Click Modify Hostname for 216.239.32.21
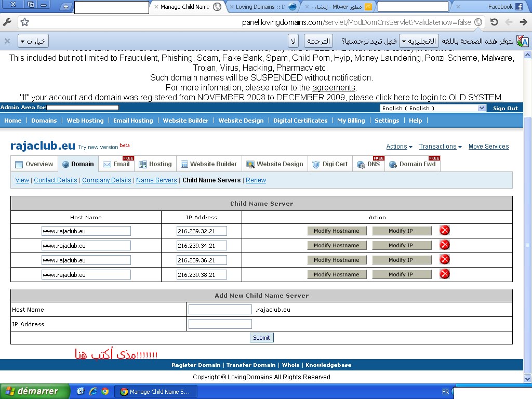 point(337,231)
